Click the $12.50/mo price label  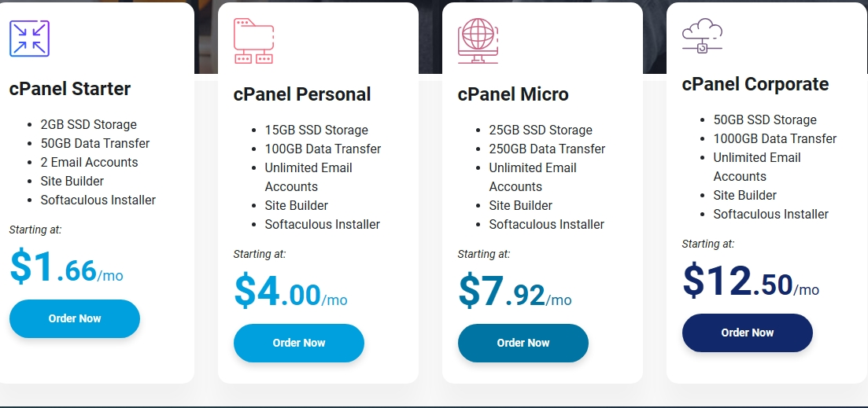(751, 282)
